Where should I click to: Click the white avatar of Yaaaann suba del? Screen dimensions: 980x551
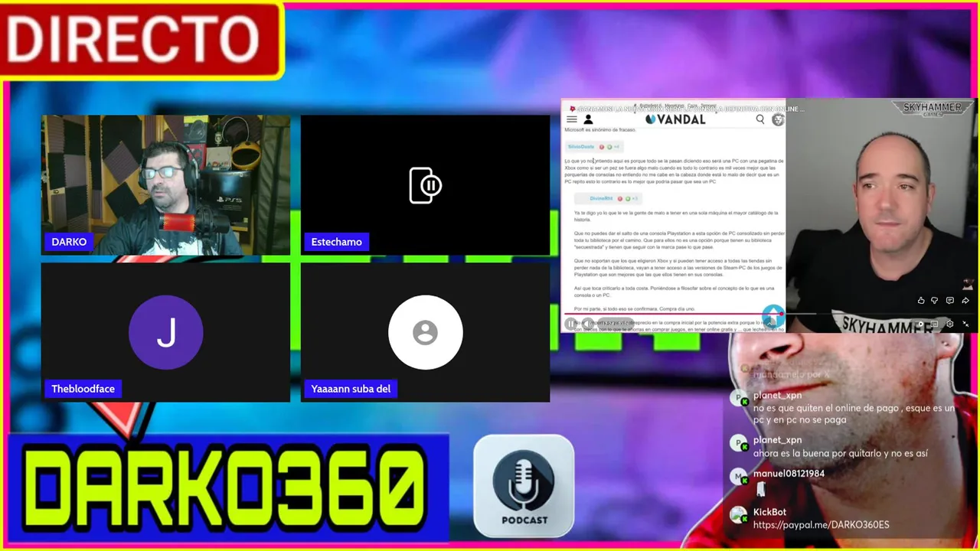[425, 332]
